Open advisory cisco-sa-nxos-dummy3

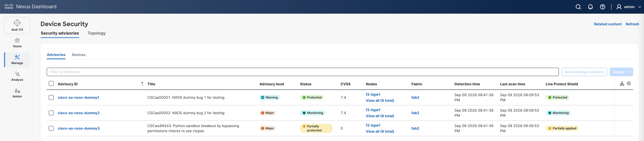click(x=78, y=129)
